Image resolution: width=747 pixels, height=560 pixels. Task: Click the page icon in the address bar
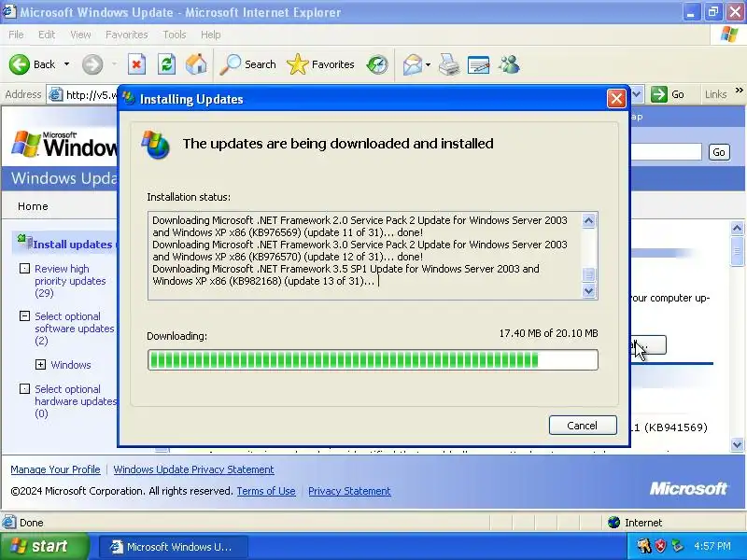click(56, 95)
